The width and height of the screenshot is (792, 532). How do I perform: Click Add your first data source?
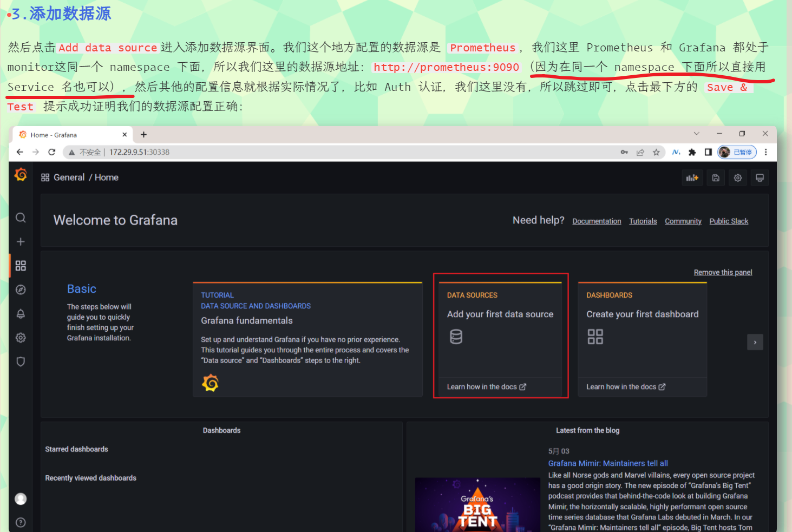click(x=500, y=314)
